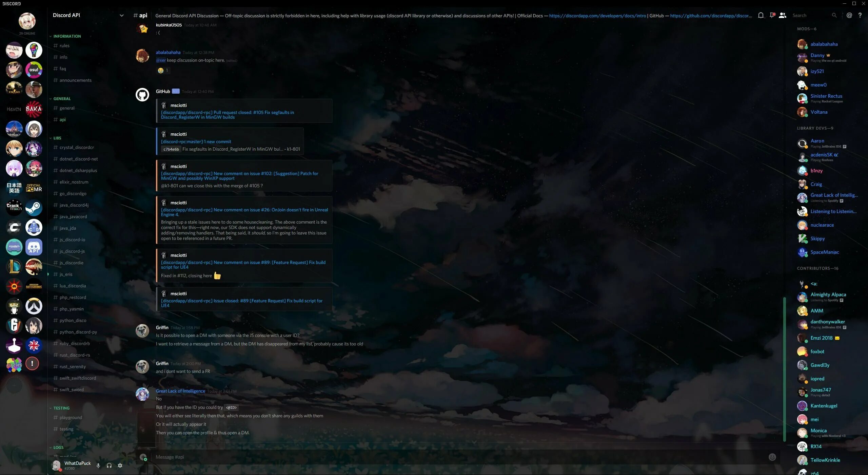
Task: Click the Discord notification bell icon
Action: click(761, 16)
